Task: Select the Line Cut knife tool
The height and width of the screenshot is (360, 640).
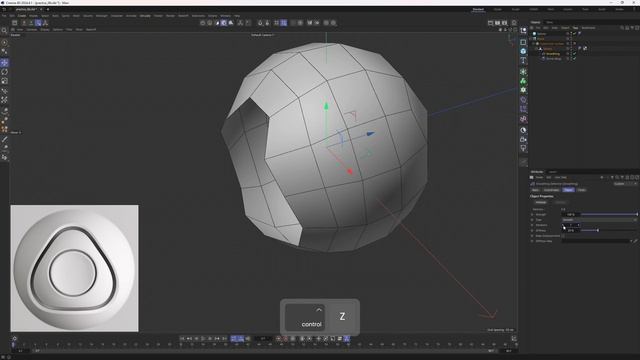Action: coord(4,139)
